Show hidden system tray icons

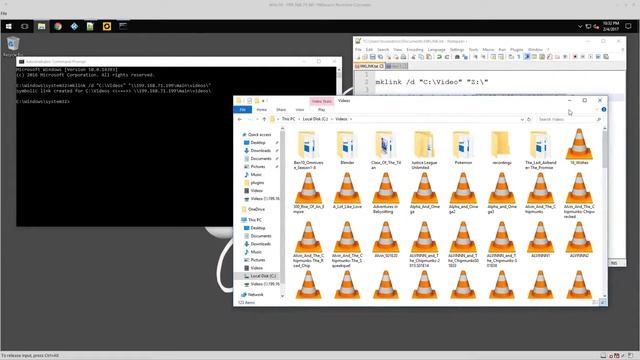point(580,27)
